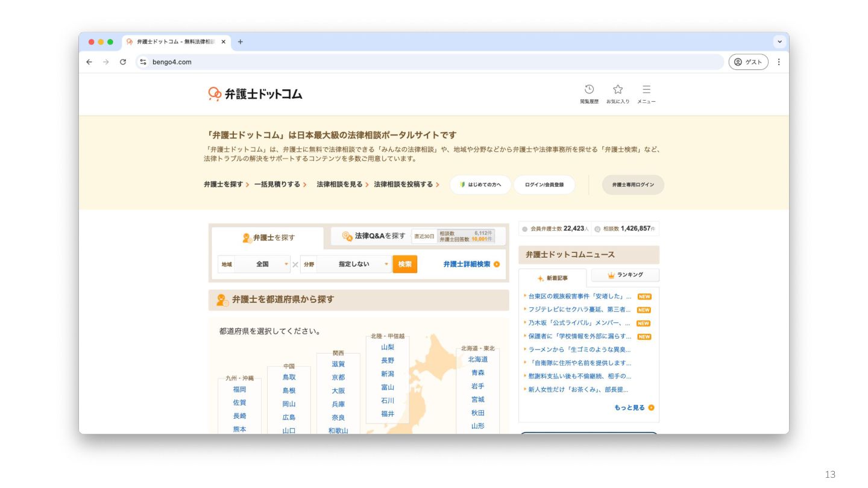Image resolution: width=868 pixels, height=488 pixels.
Task: Open news article 乃木坂「公式ライバル」メンバー
Action: coord(579,323)
